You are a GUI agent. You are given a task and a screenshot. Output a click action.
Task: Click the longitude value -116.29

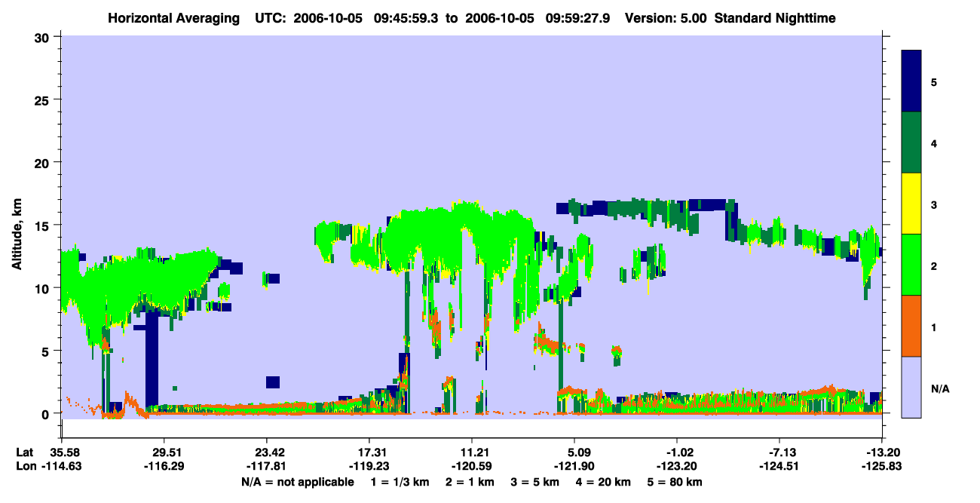click(164, 466)
